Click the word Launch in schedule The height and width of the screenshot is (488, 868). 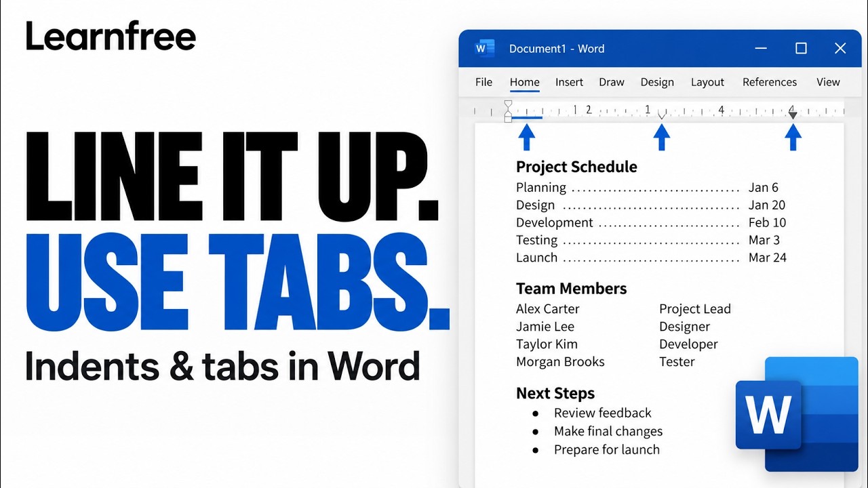[536, 258]
